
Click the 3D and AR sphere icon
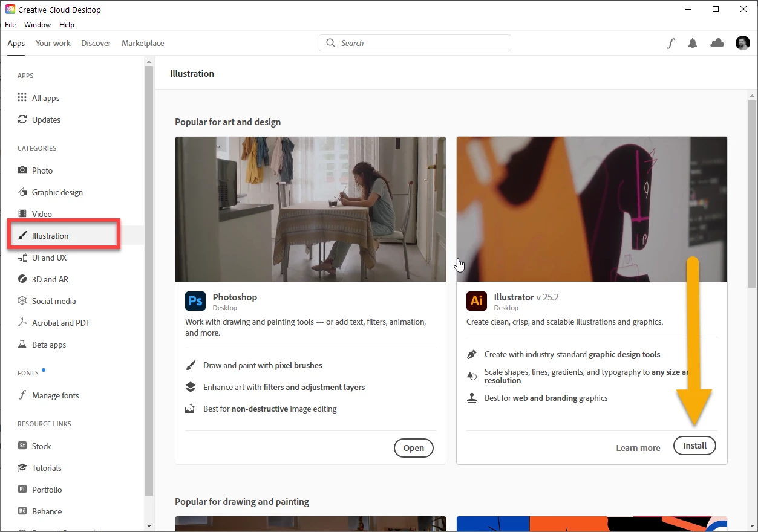pyautogui.click(x=22, y=279)
